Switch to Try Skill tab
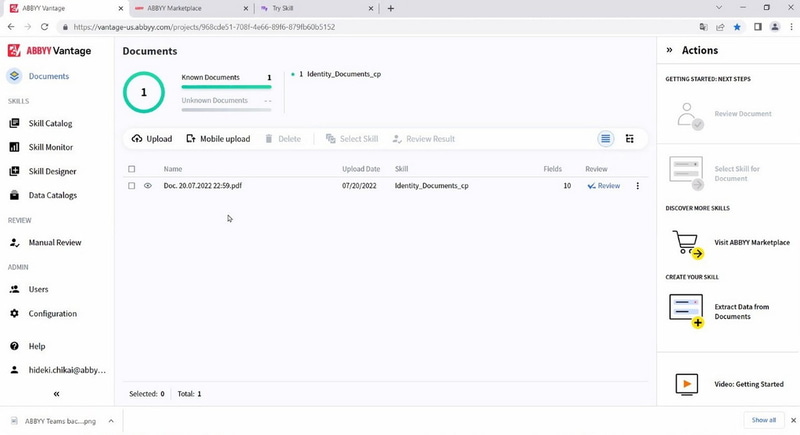 (x=316, y=8)
